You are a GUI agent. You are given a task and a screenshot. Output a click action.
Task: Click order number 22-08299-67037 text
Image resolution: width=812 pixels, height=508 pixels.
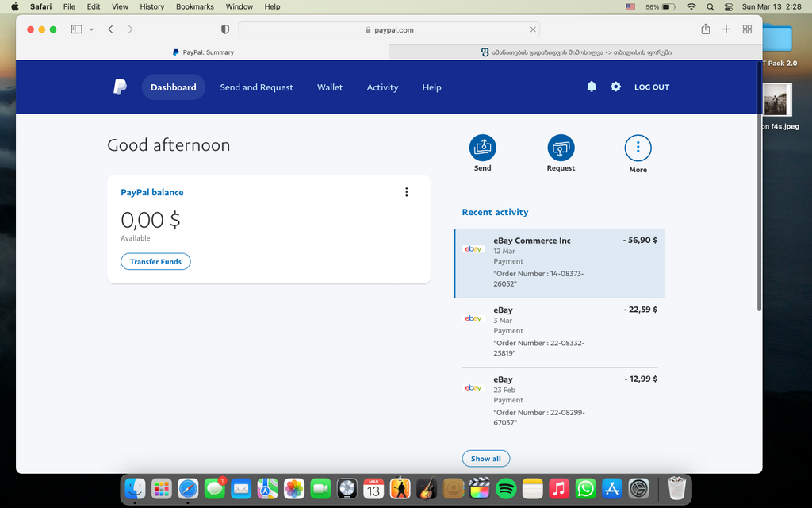click(x=539, y=418)
